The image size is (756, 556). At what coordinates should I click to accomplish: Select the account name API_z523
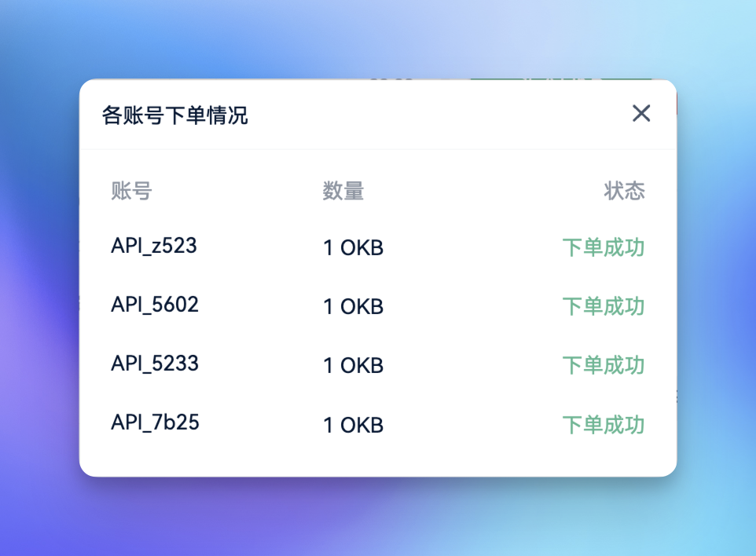coord(154,246)
